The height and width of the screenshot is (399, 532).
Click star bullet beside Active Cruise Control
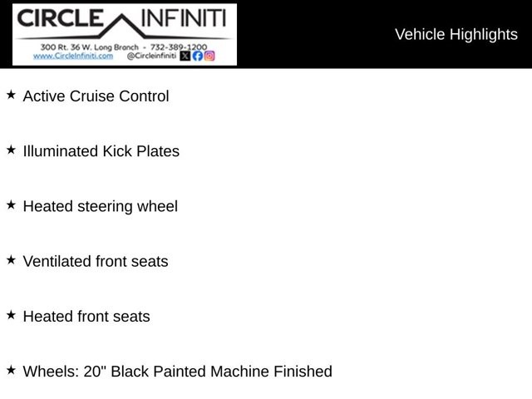tap(11, 95)
